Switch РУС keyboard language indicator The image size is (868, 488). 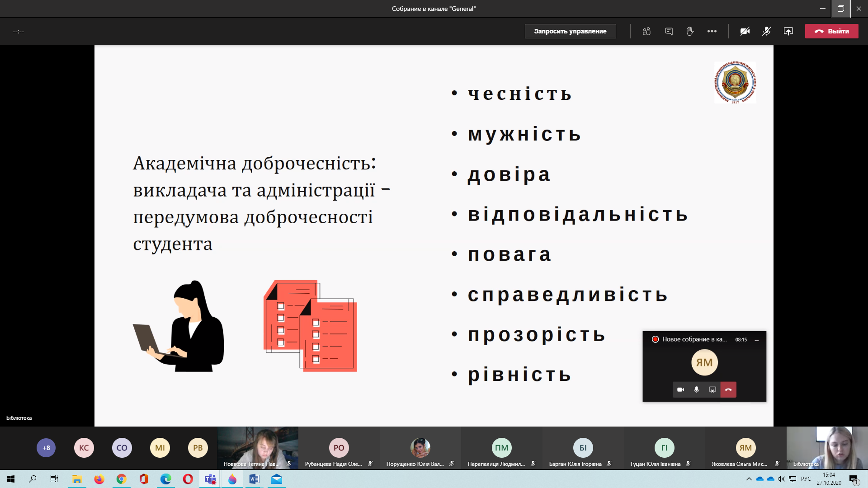806,479
